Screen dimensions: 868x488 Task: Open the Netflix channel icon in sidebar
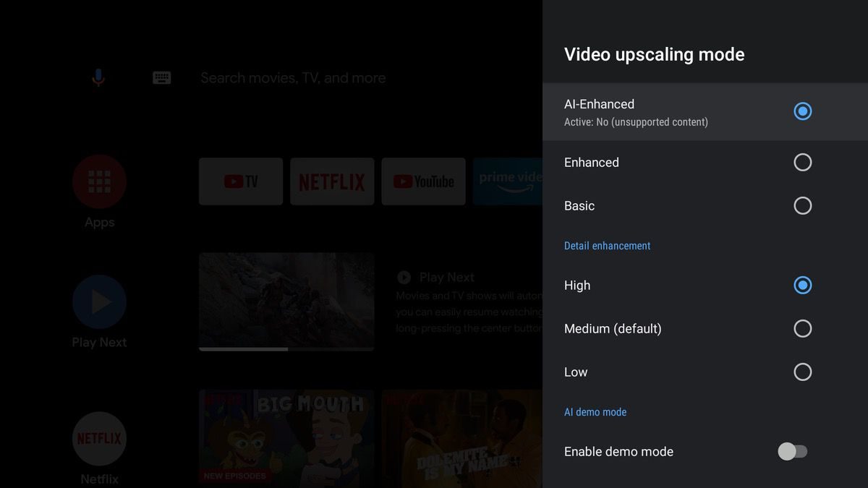coord(99,438)
